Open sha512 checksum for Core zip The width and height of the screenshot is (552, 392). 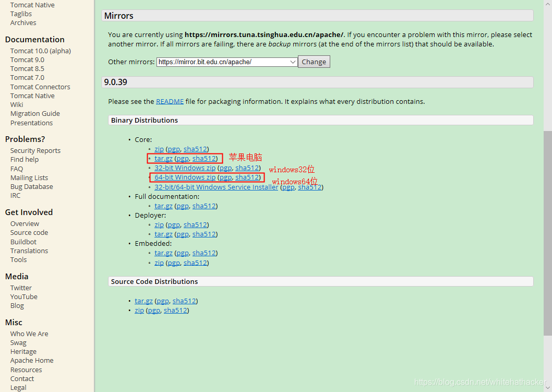pyautogui.click(x=195, y=149)
